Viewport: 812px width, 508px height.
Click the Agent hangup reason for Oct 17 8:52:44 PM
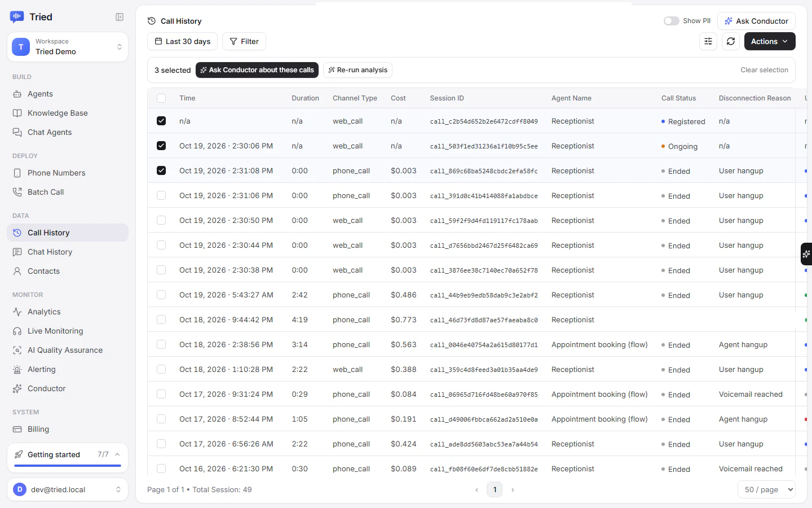click(x=743, y=419)
